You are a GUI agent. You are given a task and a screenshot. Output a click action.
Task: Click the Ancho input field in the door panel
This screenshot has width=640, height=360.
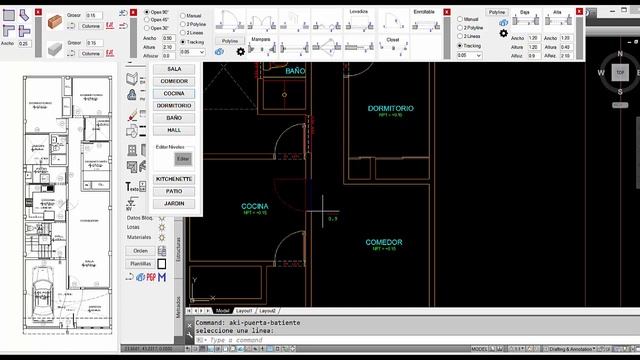(169, 38)
